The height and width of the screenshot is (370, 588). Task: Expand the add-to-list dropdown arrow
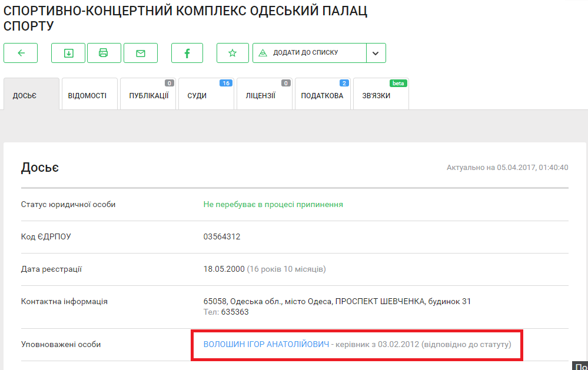point(376,53)
